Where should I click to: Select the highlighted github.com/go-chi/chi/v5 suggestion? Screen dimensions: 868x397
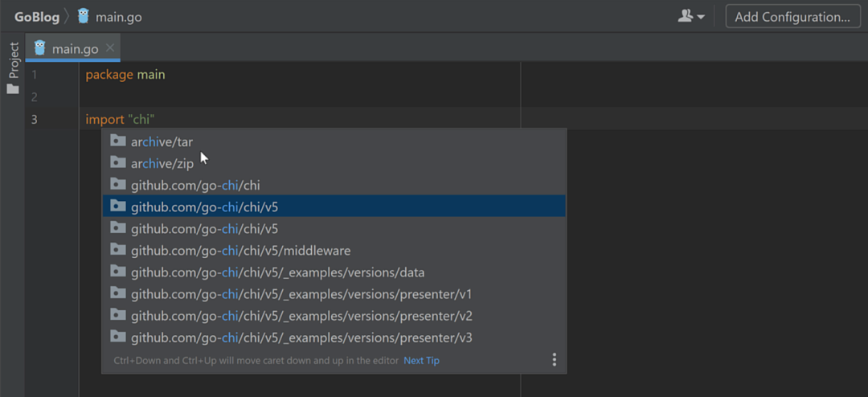tap(334, 207)
